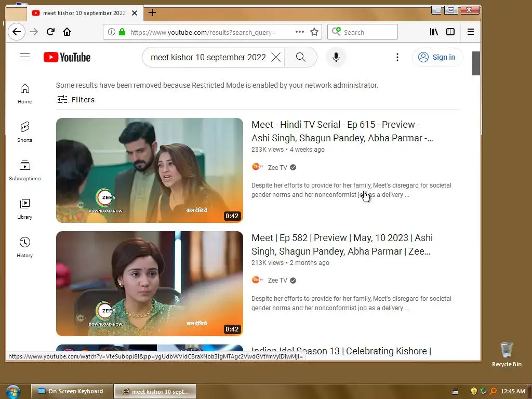Viewport: 532px width, 399px height.
Task: Click the tray magnifier icon
Action: click(493, 391)
